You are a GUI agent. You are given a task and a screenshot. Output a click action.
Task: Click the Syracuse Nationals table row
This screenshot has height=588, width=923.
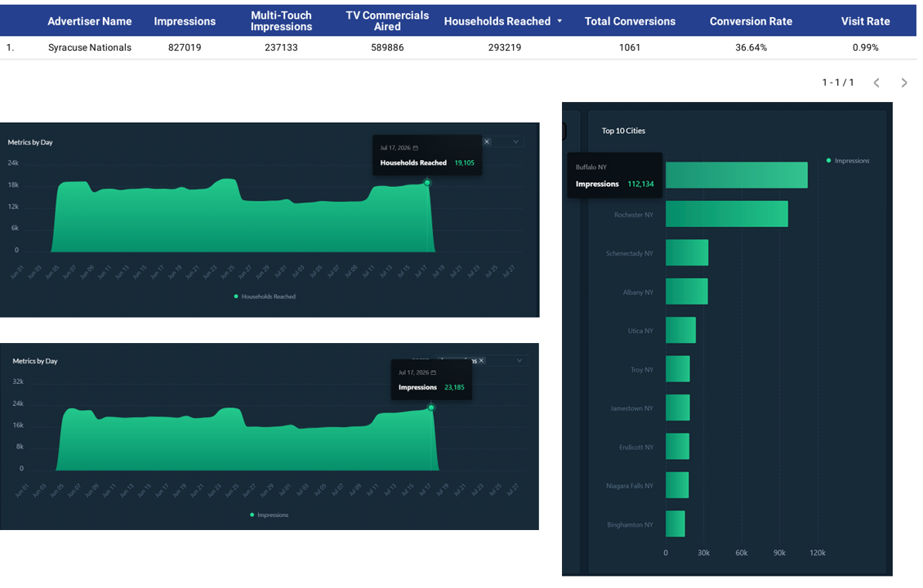[458, 47]
